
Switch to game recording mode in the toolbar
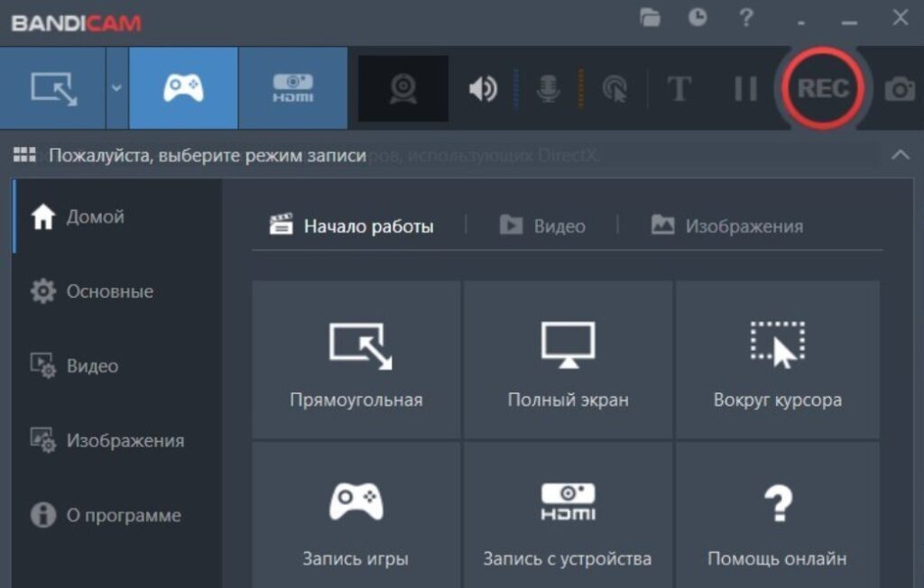(x=183, y=88)
